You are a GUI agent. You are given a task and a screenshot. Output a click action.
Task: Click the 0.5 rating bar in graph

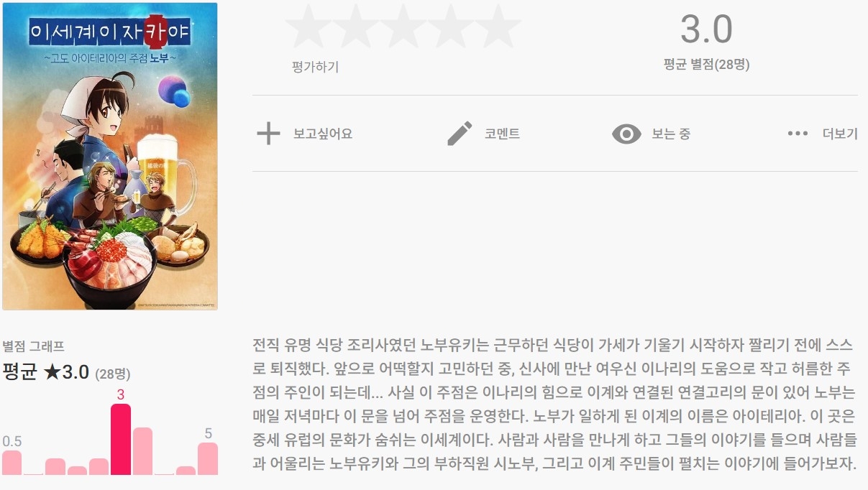coord(12,463)
